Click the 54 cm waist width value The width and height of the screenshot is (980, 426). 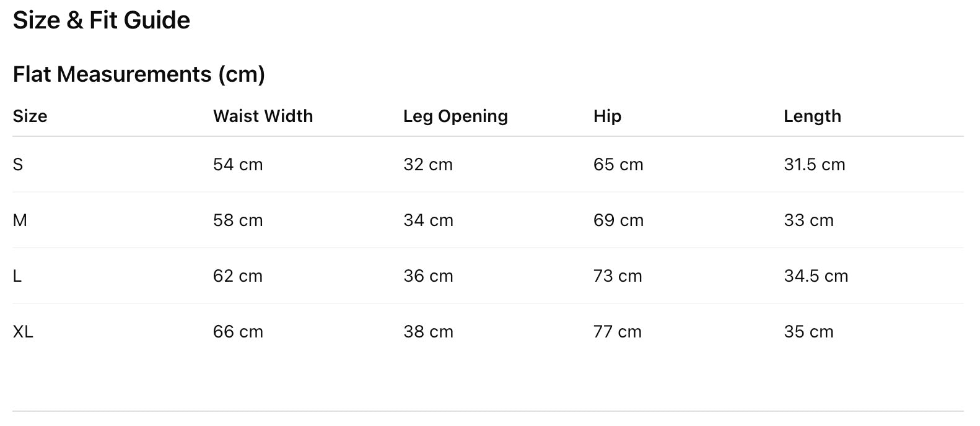238,165
